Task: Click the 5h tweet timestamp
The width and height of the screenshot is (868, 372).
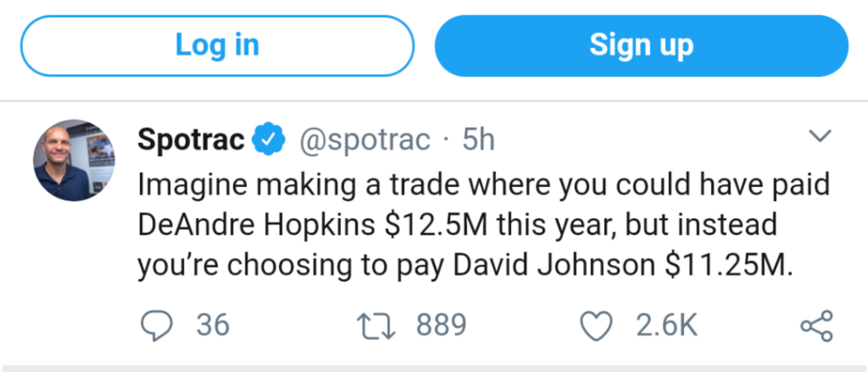Action: [478, 139]
